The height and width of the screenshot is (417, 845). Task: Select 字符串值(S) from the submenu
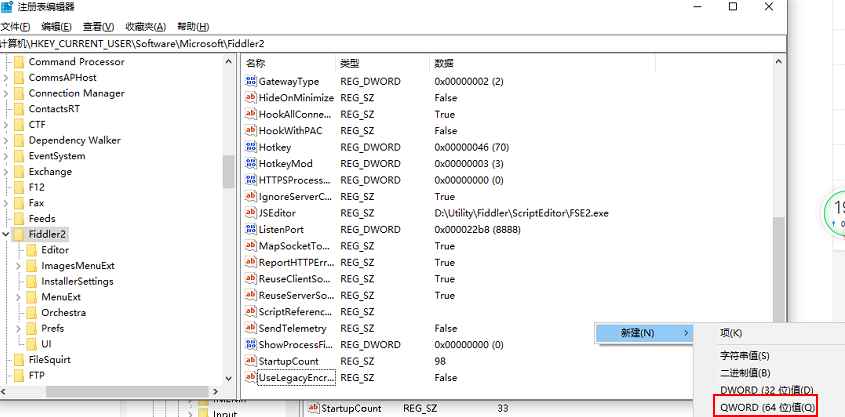(x=745, y=356)
